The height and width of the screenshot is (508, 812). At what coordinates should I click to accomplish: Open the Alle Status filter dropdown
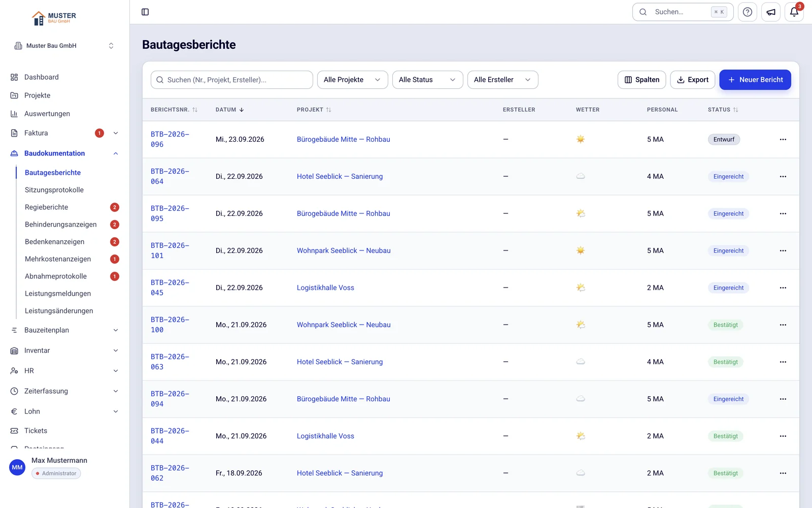(x=428, y=80)
